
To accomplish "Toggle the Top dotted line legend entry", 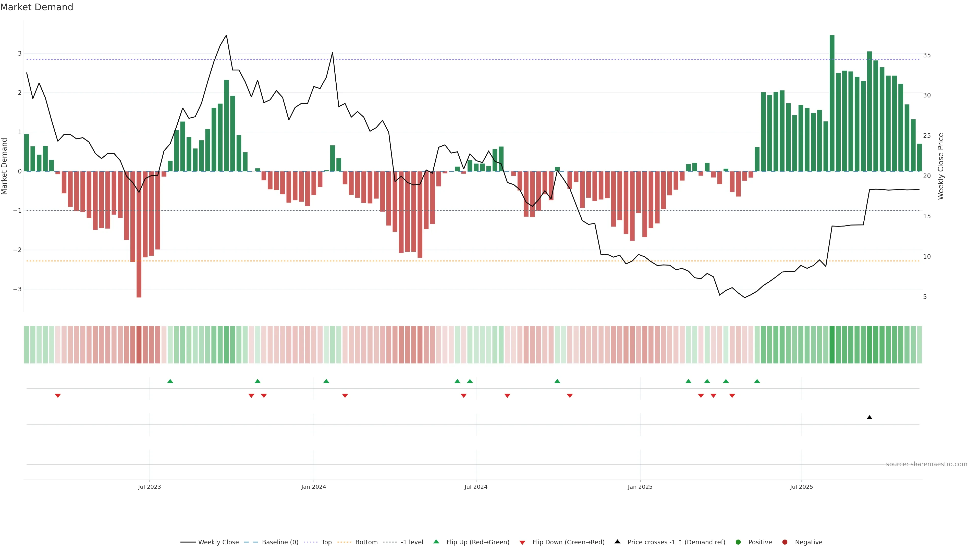I will 326,542.
